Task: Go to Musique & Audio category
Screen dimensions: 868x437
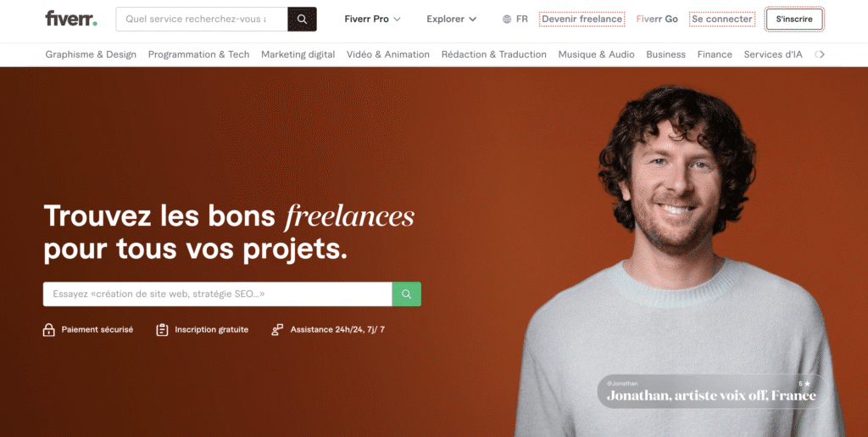Action: click(x=596, y=54)
